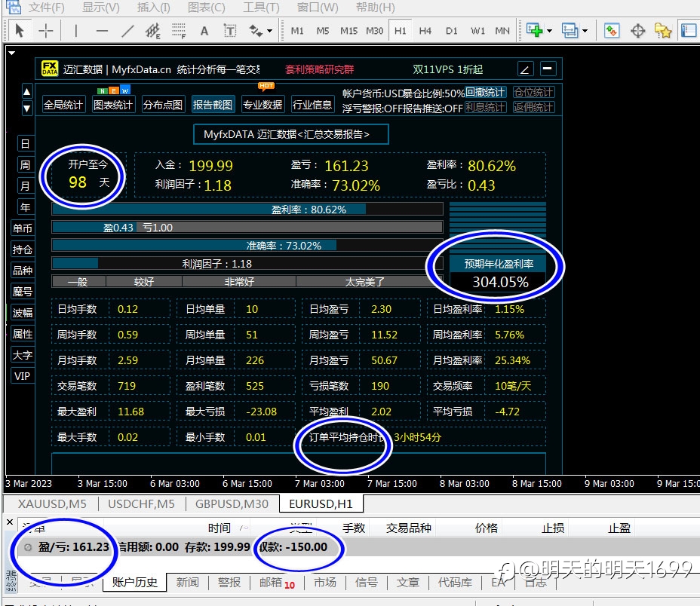Open 返佣统计 statistics
Image resolution: width=700 pixels, height=606 pixels.
point(534,107)
